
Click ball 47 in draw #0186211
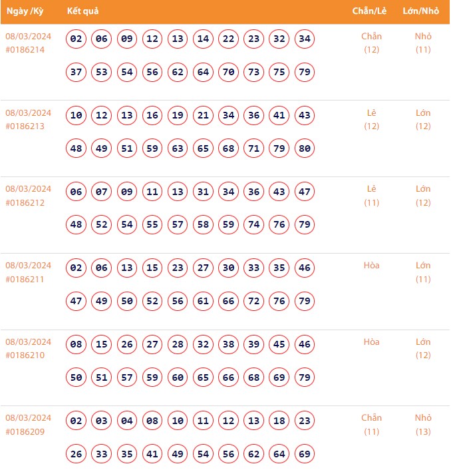tap(76, 301)
